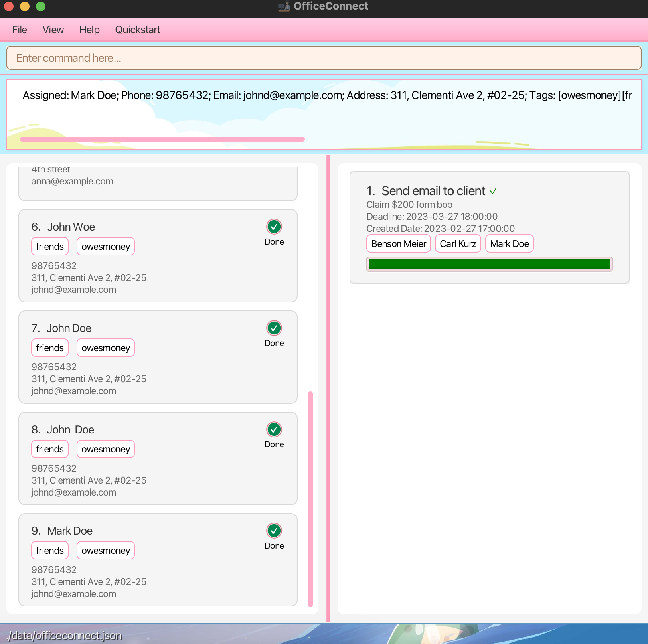Click the owesmoney tag on John Woe's card
This screenshot has height=644, width=648.
pos(106,247)
